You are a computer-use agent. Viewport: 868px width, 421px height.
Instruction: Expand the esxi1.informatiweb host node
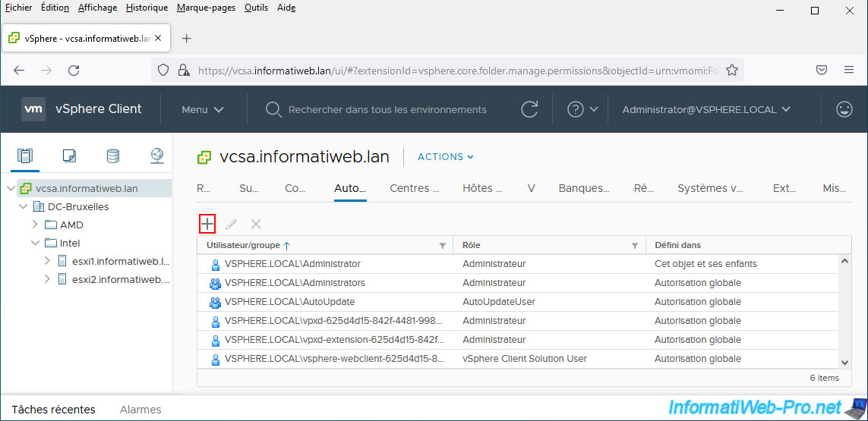tap(48, 261)
